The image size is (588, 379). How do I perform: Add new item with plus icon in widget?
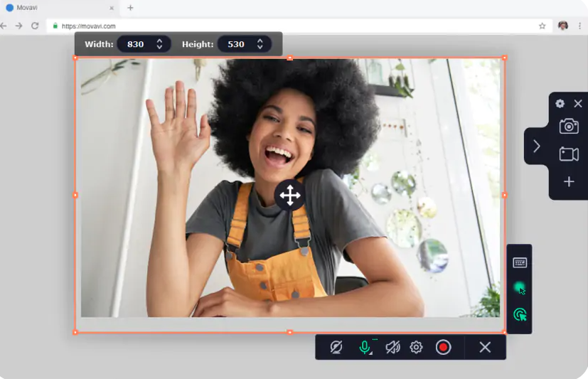click(569, 182)
